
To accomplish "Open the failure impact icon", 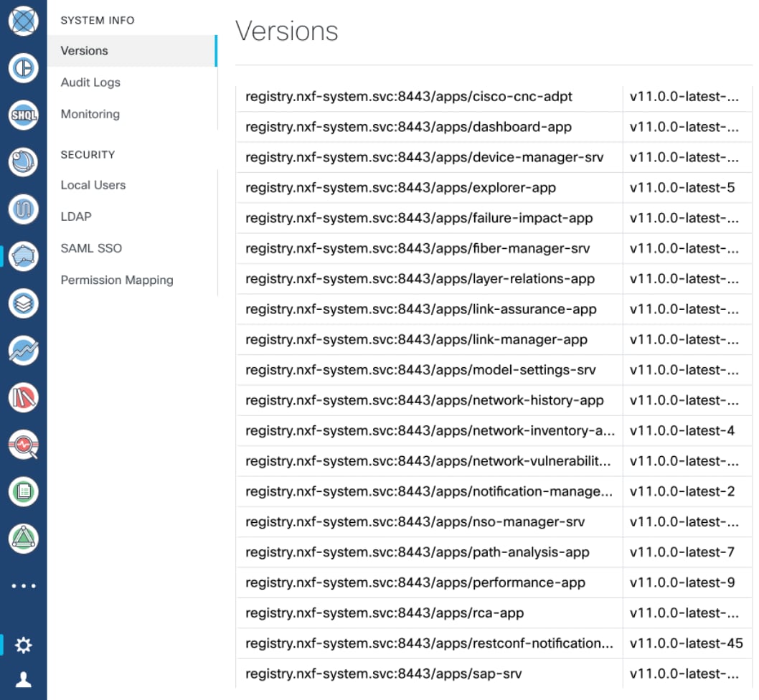I will (x=24, y=397).
